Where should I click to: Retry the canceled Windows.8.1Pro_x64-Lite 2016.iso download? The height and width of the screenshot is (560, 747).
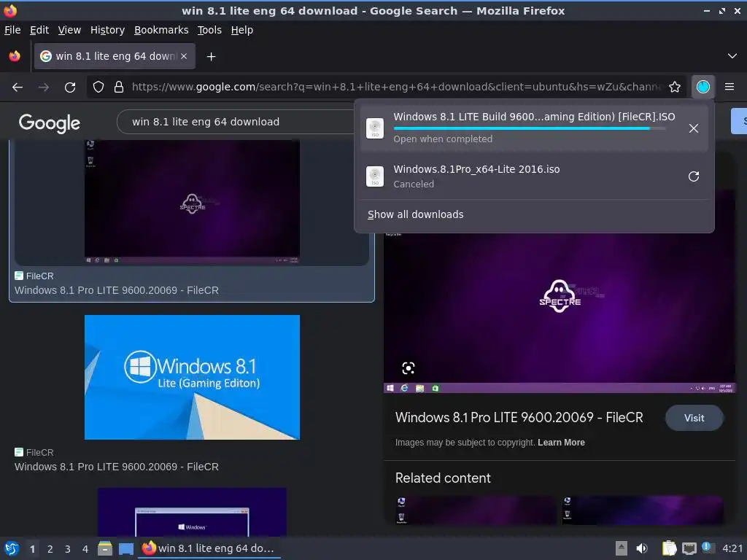[x=694, y=176]
